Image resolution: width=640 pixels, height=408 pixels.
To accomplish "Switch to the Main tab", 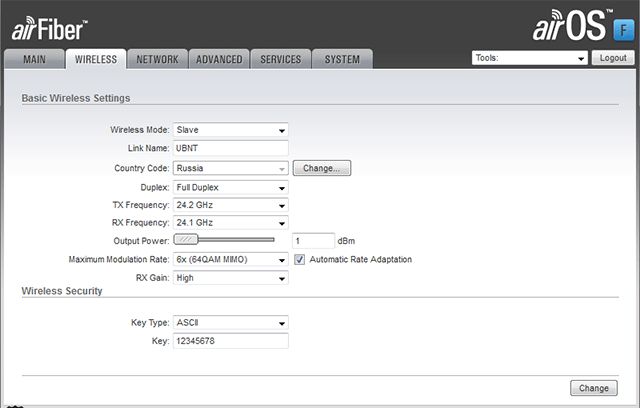I will 34,60.
